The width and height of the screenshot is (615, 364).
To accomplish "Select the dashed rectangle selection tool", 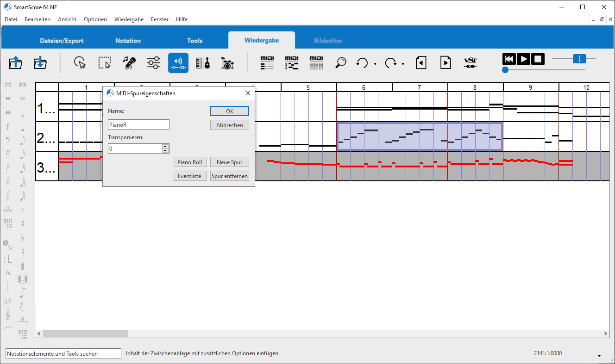I will click(105, 62).
